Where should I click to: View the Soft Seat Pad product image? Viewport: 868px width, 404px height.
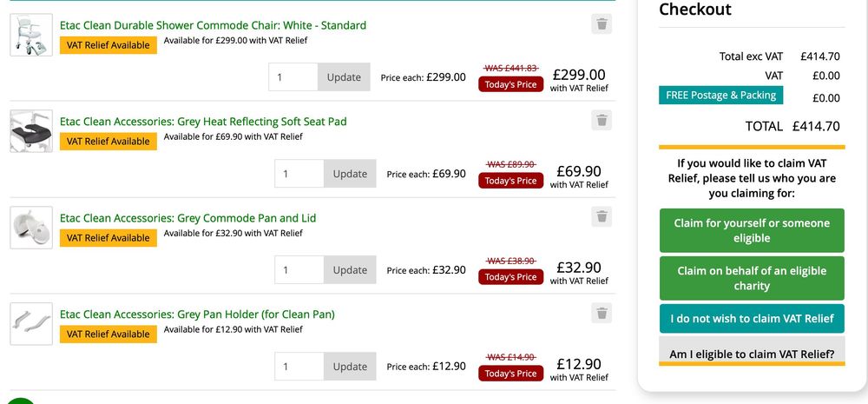pyautogui.click(x=31, y=131)
